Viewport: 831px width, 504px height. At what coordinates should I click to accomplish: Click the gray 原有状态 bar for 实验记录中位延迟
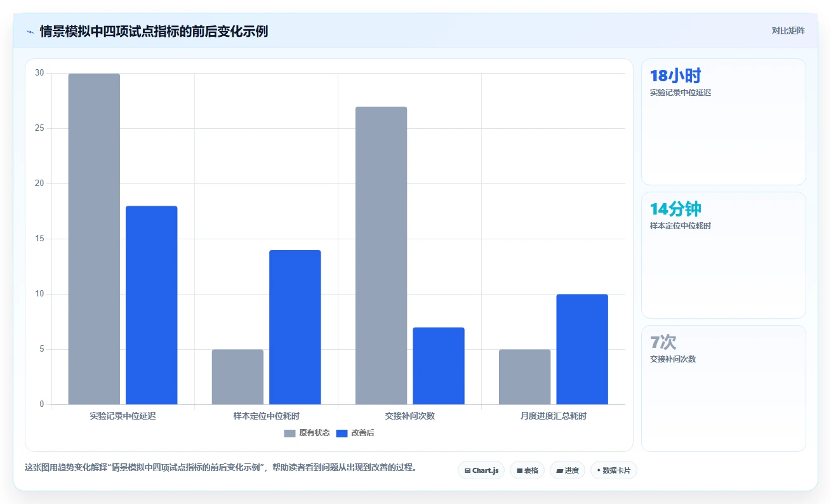pos(94,239)
